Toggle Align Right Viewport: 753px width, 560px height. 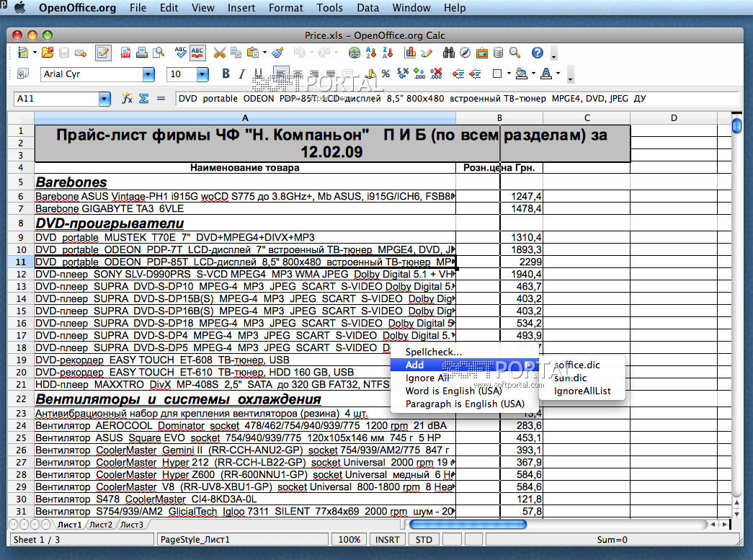(x=314, y=74)
